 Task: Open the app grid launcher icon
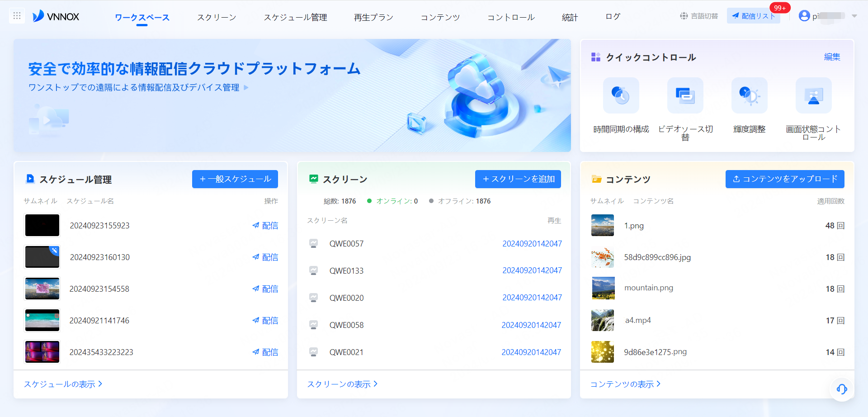pos(17,16)
